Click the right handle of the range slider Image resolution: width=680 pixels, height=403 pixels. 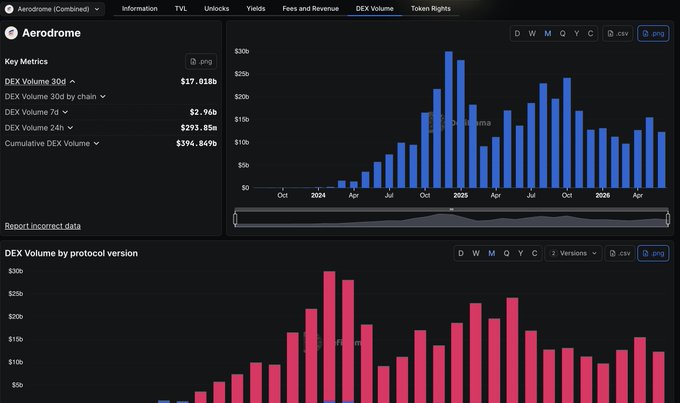668,219
